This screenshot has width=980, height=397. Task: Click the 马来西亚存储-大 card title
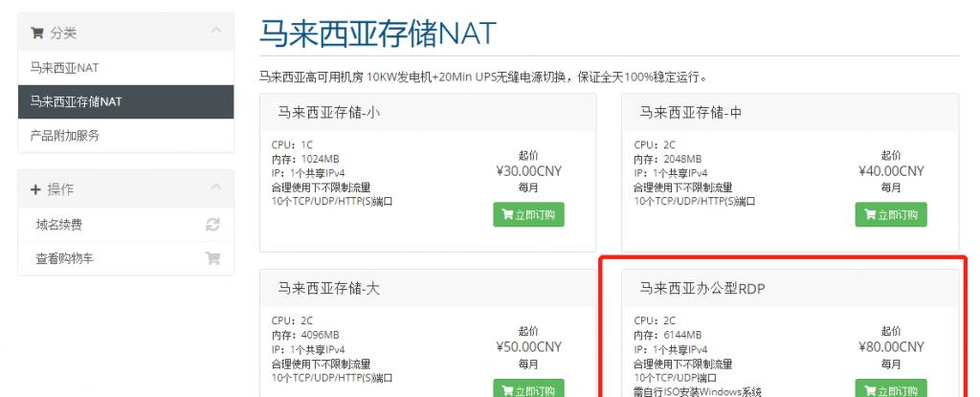pos(329,288)
